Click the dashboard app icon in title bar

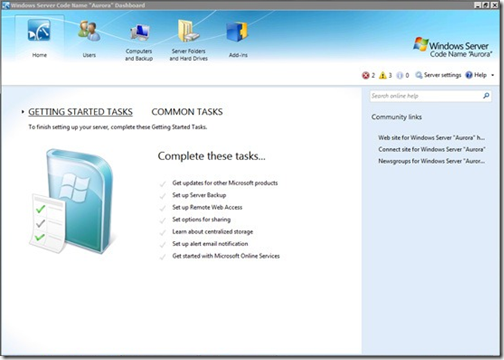pos(5,5)
